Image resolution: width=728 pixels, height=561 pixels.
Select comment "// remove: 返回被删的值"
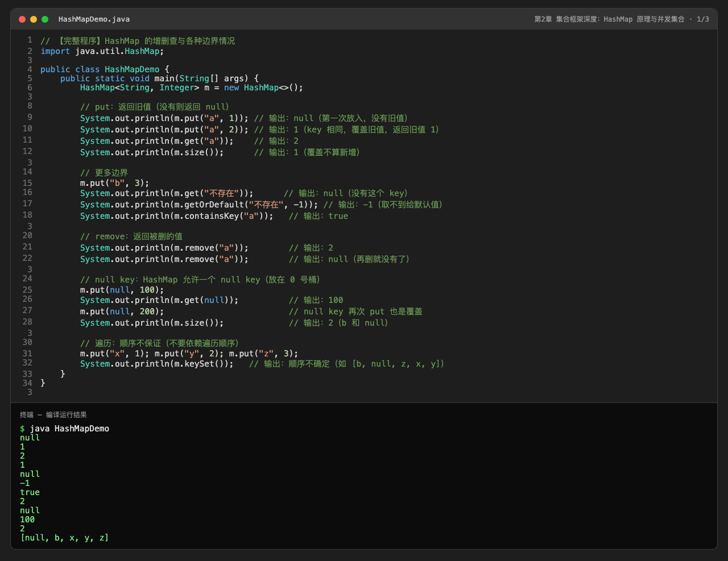(131, 236)
